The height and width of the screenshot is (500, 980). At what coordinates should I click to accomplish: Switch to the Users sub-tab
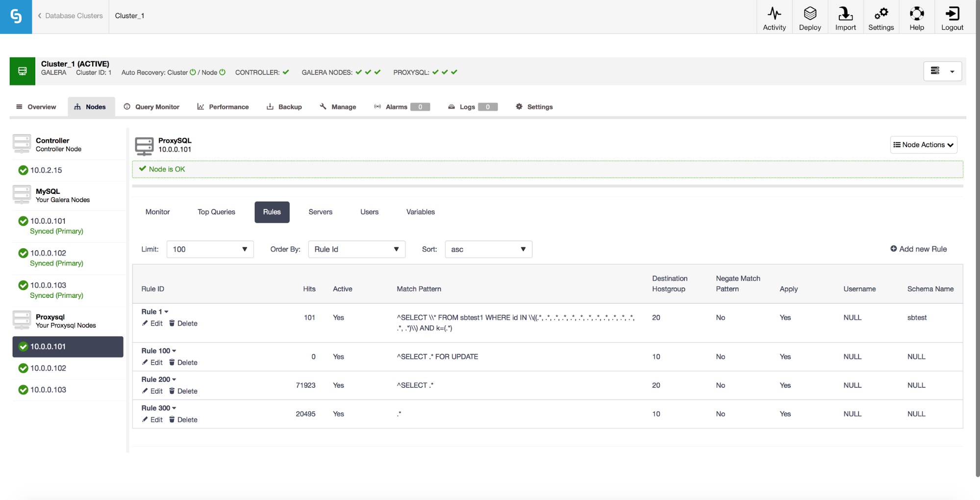(369, 212)
